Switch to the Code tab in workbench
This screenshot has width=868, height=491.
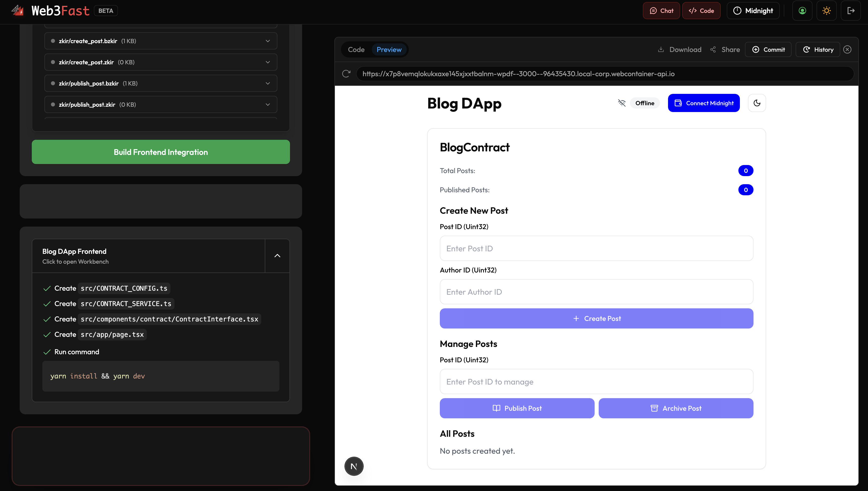click(x=356, y=49)
